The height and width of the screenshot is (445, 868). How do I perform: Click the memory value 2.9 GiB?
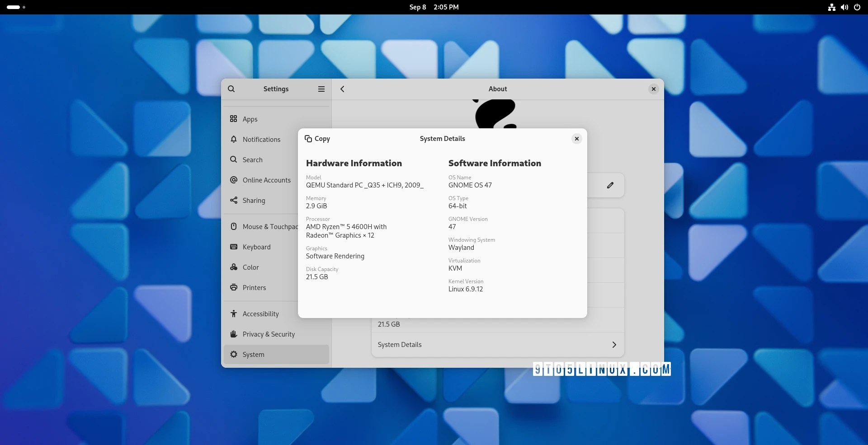(x=316, y=206)
